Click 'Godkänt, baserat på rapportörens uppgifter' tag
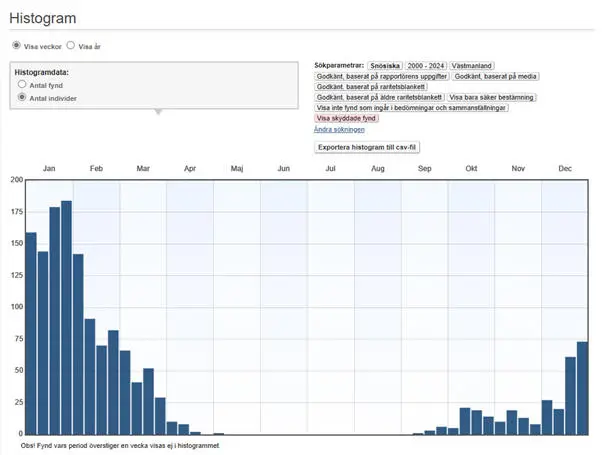Screen dimensions: 602x455 [381, 75]
